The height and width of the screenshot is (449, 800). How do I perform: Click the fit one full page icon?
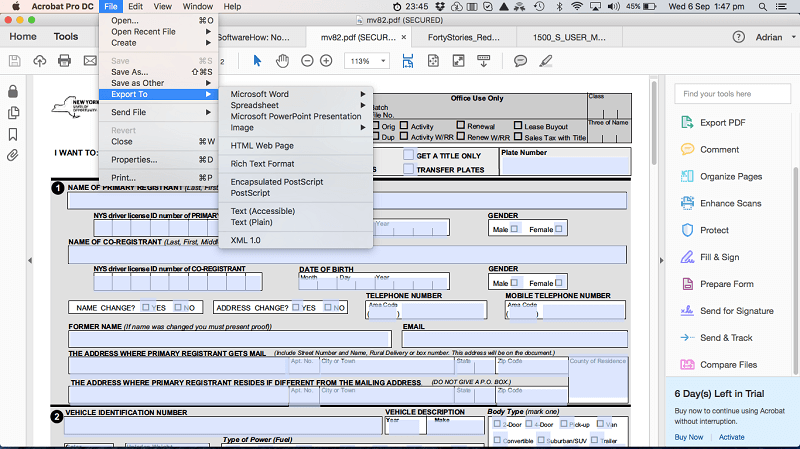pos(433,61)
